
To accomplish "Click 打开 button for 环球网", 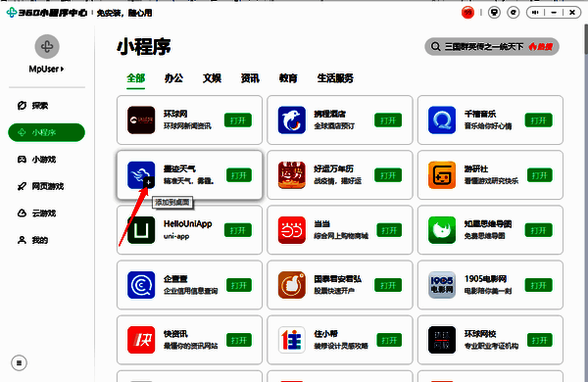I will coord(238,119).
